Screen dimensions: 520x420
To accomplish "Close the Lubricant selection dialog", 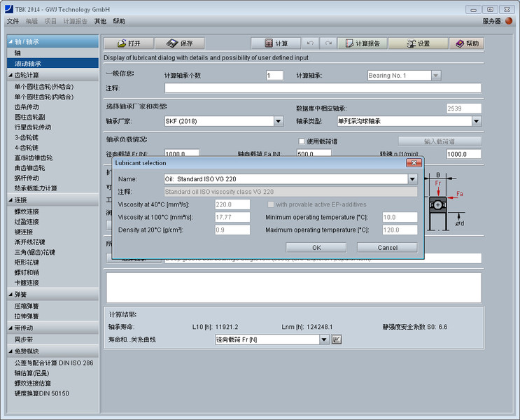I will (x=412, y=163).
